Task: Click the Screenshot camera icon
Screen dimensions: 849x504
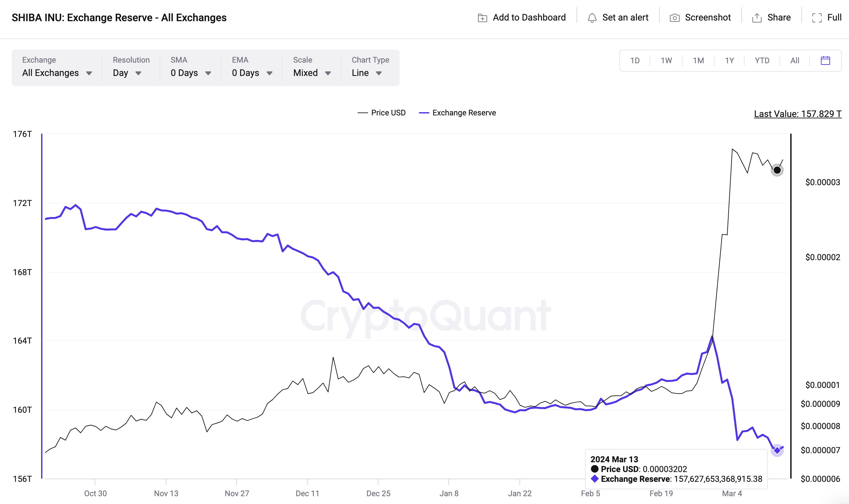Action: [x=674, y=18]
